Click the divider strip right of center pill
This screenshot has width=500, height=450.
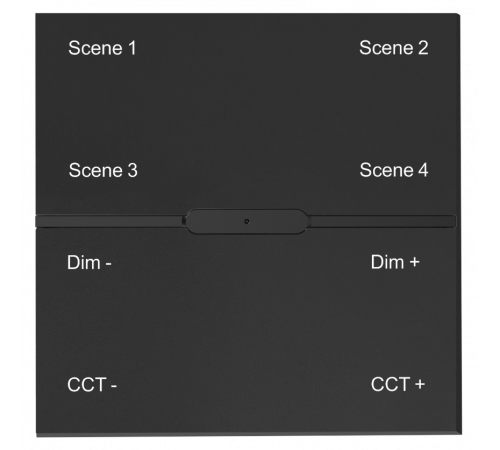click(x=382, y=221)
